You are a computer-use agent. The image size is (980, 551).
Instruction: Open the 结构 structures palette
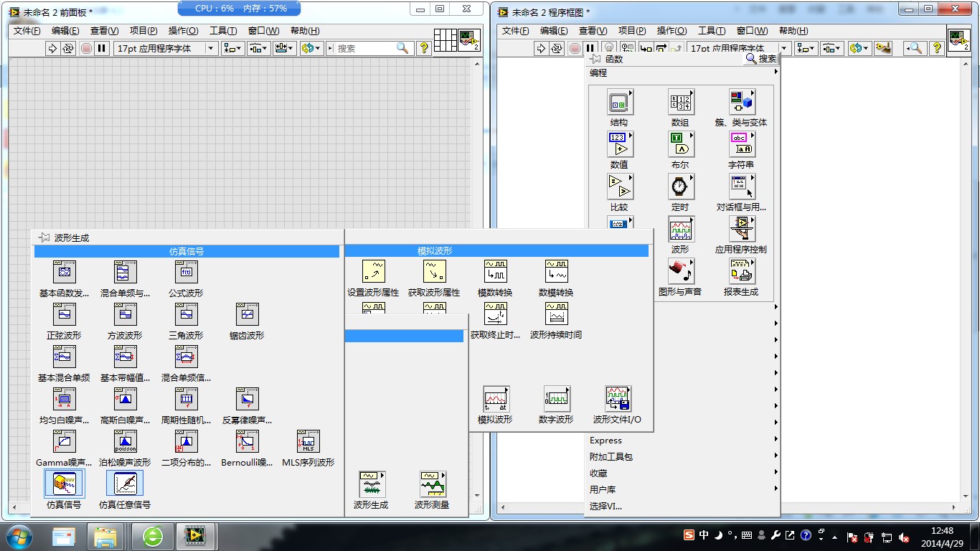pyautogui.click(x=621, y=103)
